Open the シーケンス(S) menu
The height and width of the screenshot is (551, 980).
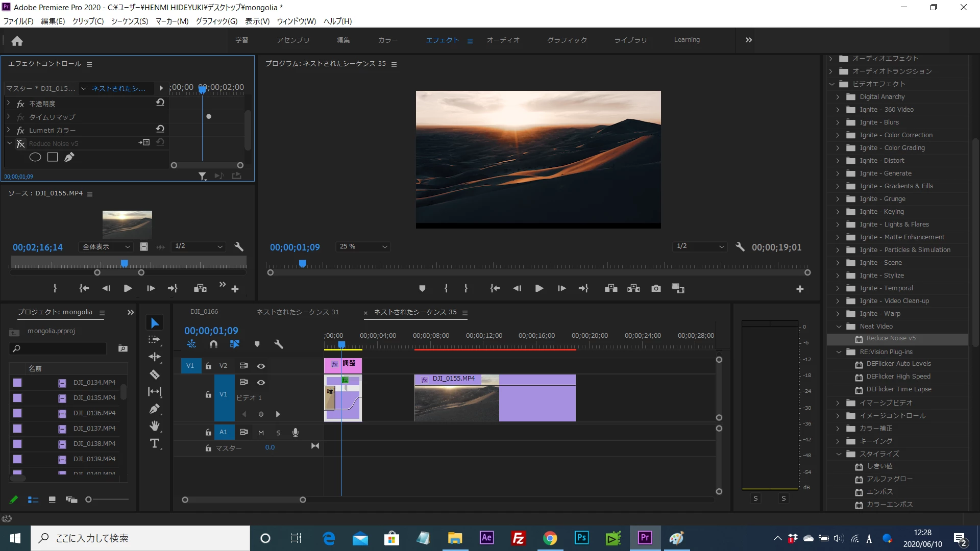coord(130,21)
